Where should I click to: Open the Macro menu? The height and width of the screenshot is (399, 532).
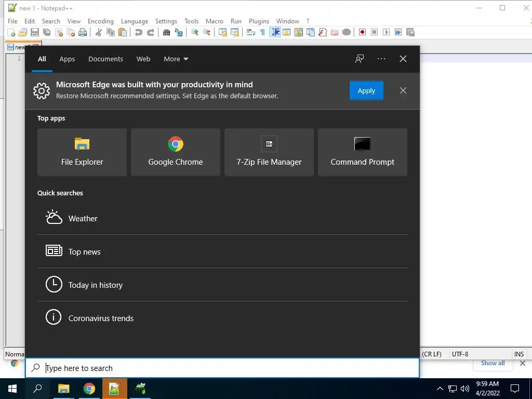click(215, 21)
